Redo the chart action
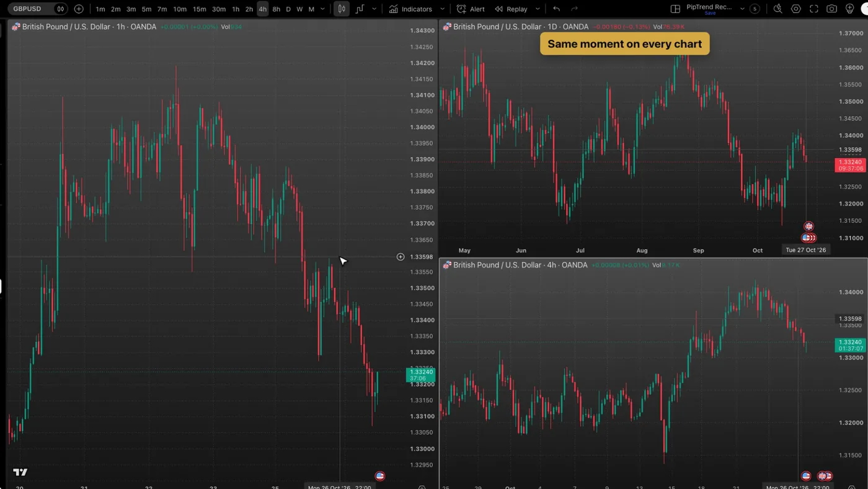 (x=574, y=9)
